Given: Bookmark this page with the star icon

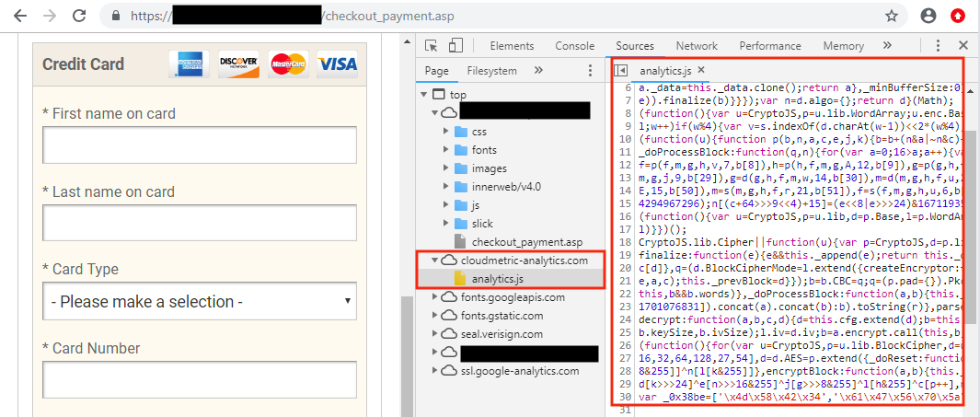Looking at the screenshot, I should [x=892, y=16].
